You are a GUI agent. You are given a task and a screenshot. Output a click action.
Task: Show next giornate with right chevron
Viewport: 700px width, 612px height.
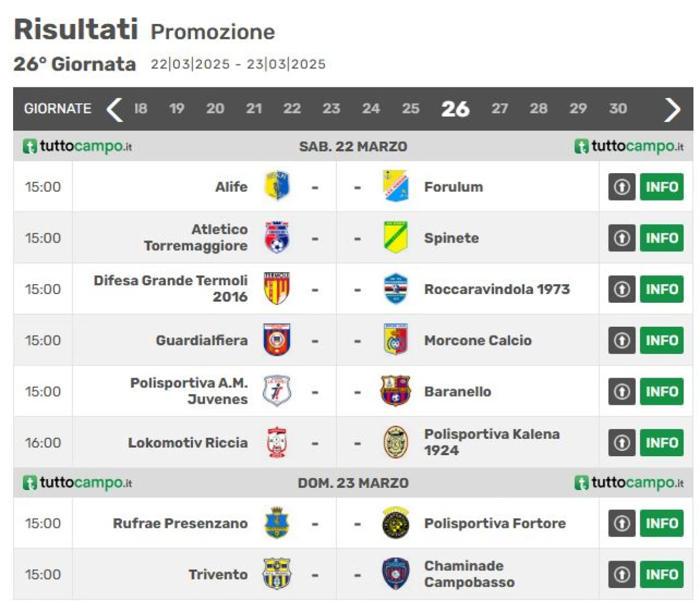672,109
